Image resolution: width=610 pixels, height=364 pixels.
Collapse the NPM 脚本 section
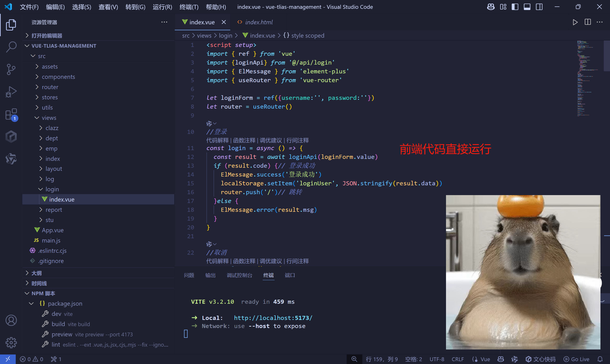(x=43, y=293)
